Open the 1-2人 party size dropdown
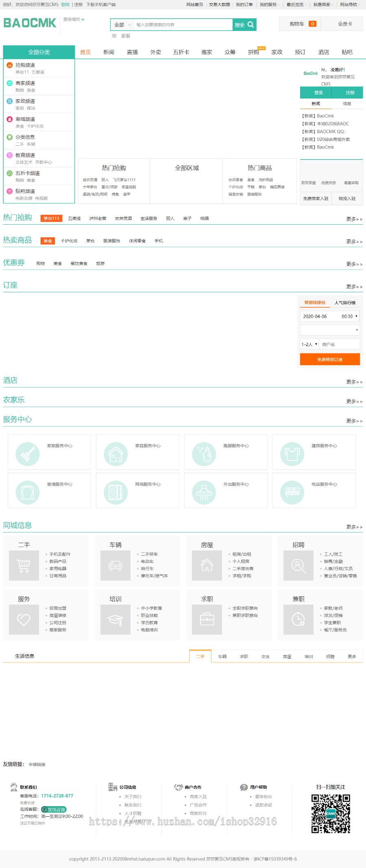Viewport: 366px width, 868px height. click(309, 344)
